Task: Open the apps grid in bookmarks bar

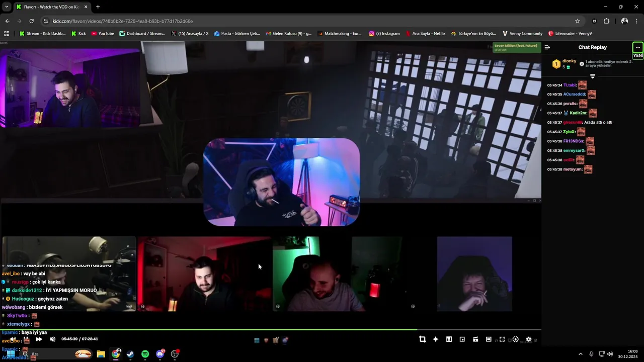Action: pyautogui.click(x=7, y=34)
